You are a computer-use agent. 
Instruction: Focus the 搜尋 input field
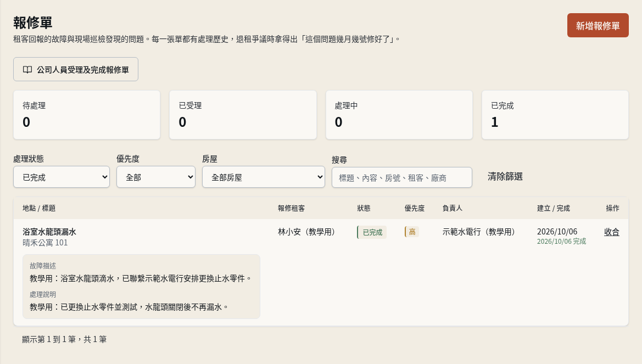coord(401,177)
